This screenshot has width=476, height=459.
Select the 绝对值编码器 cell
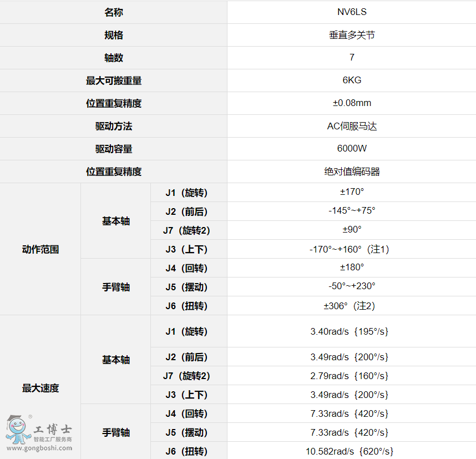tap(352, 172)
